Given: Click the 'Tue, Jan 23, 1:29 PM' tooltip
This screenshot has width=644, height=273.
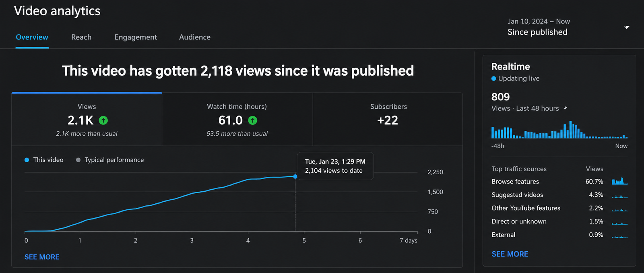Looking at the screenshot, I should (x=335, y=166).
